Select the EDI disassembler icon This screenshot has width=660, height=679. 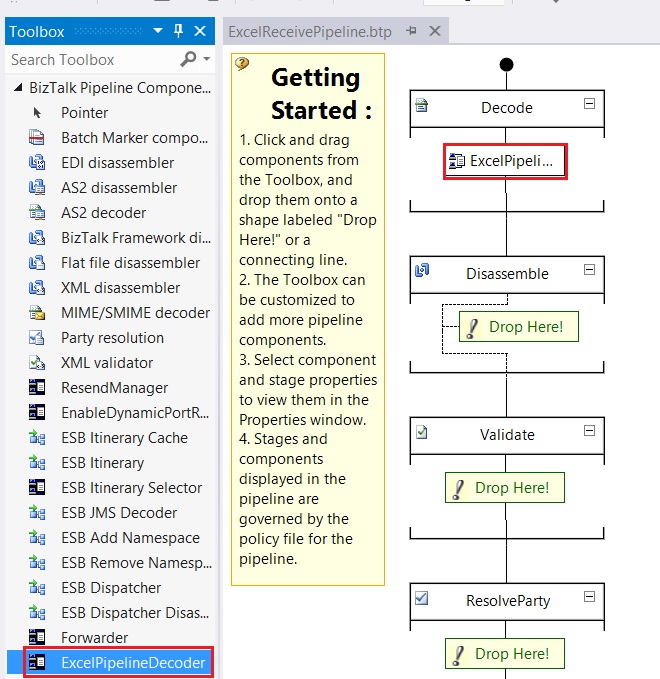coord(37,163)
